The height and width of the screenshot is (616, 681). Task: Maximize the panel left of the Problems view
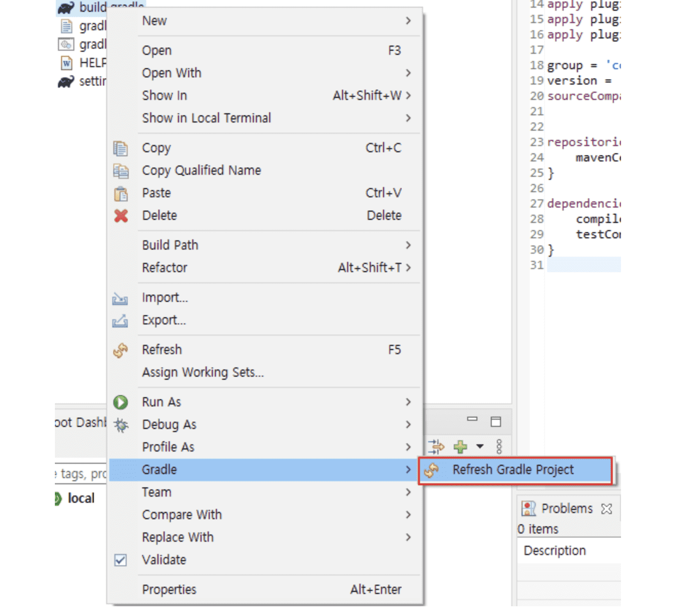[x=496, y=422]
